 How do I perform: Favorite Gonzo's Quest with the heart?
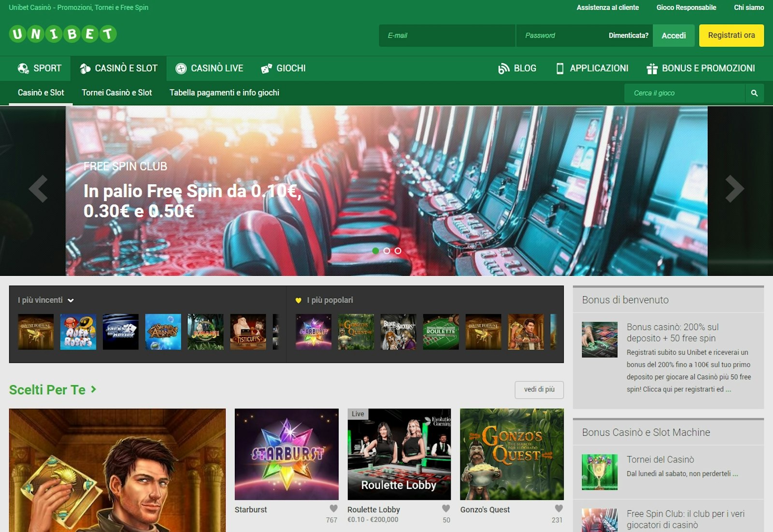pos(558,508)
